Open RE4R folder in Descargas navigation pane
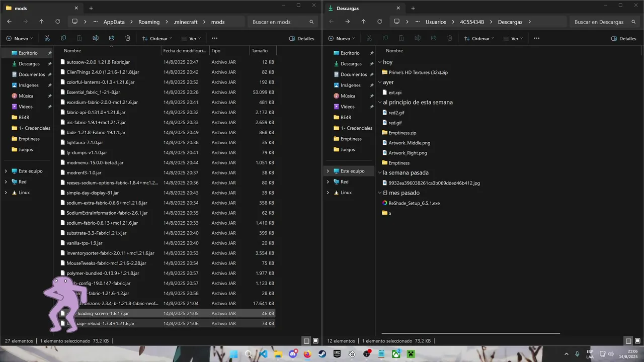Screen dimensions: 644x362 coord(346,117)
